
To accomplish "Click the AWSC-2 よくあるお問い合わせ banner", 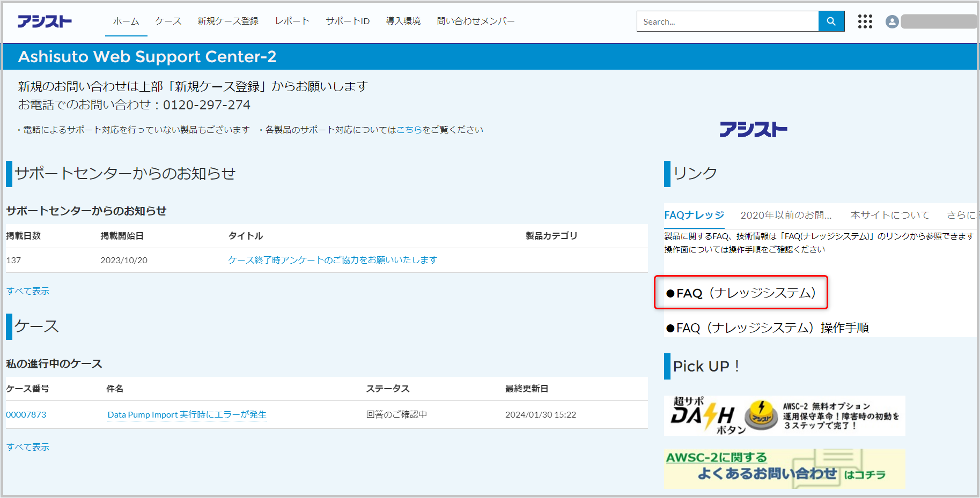I will coord(784,469).
